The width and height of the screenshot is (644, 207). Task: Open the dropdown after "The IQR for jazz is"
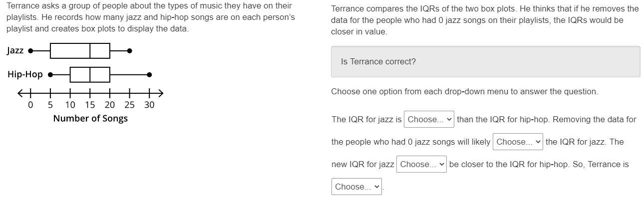click(429, 119)
